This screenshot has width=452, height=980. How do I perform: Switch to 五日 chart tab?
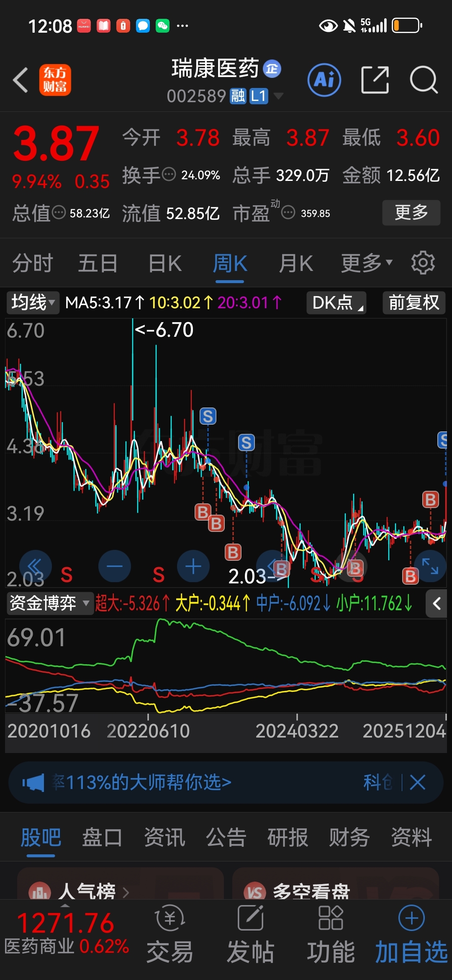coord(98,263)
